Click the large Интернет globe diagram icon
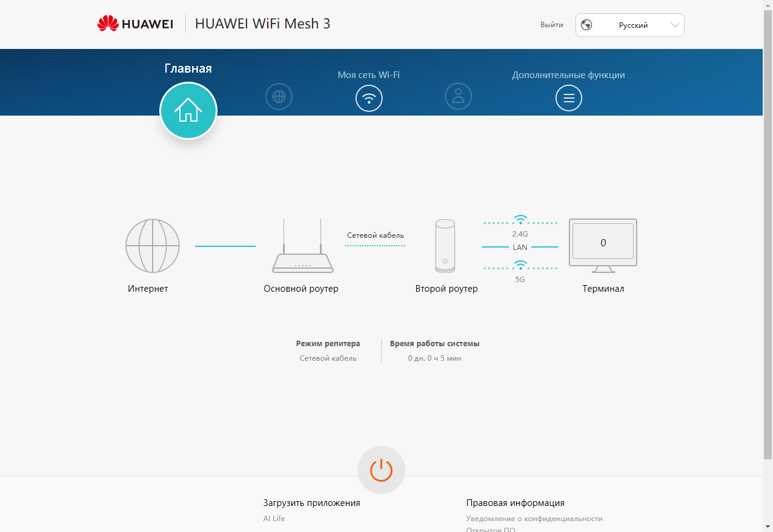Screen dimensions: 773x532 tap(153, 246)
